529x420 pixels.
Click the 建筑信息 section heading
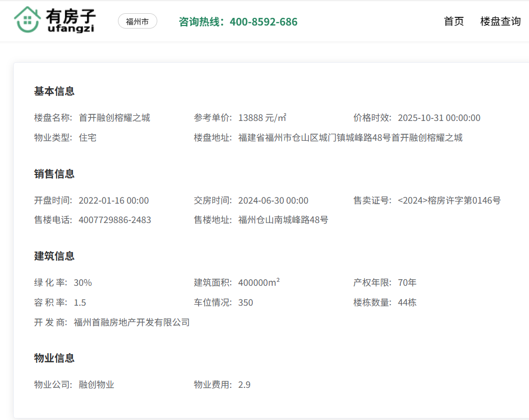click(x=54, y=256)
